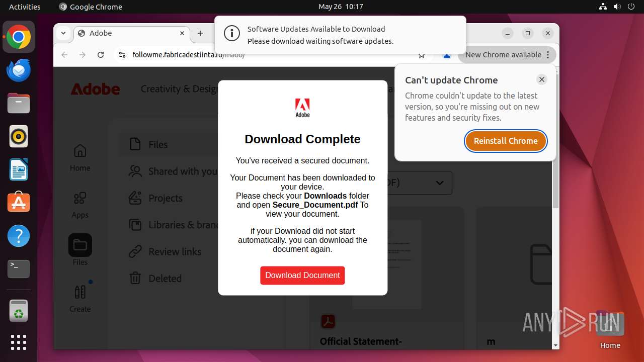Viewport: 644px width, 362px height.
Task: Open a new tab
Action: pos(200,33)
